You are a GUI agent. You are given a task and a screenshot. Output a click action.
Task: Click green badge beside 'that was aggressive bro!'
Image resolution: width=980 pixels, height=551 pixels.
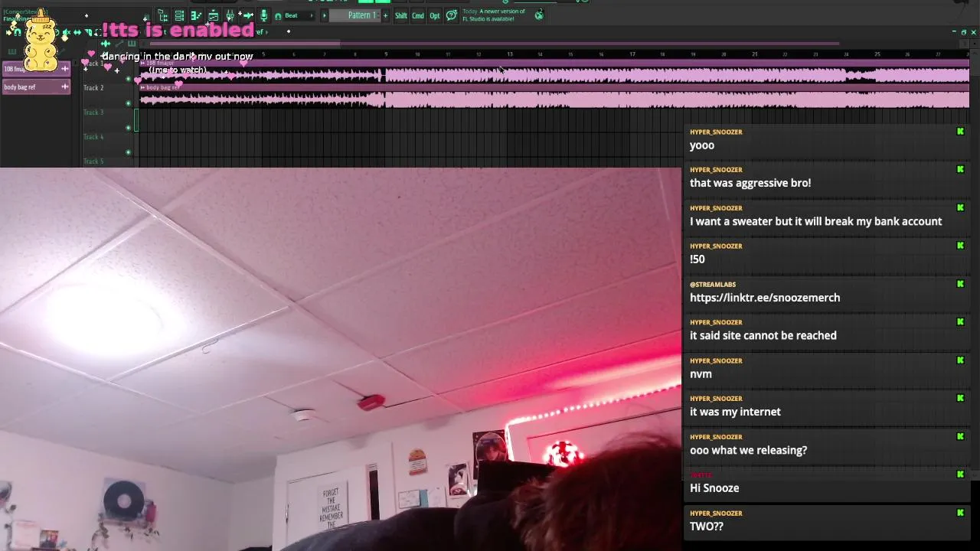pyautogui.click(x=960, y=169)
